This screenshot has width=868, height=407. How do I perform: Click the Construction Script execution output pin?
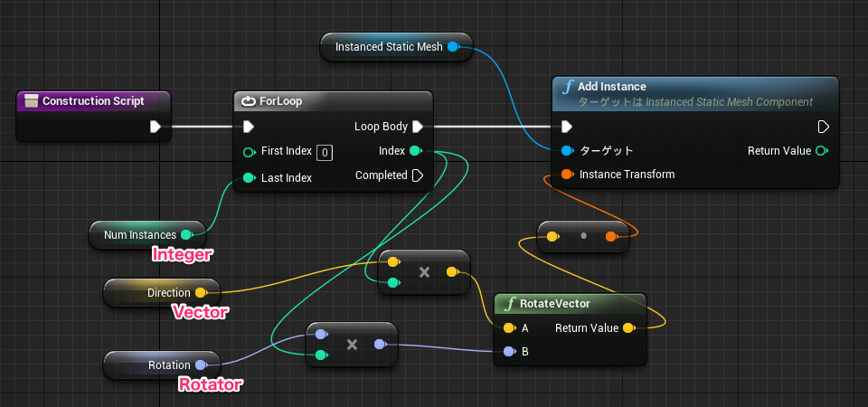156,127
